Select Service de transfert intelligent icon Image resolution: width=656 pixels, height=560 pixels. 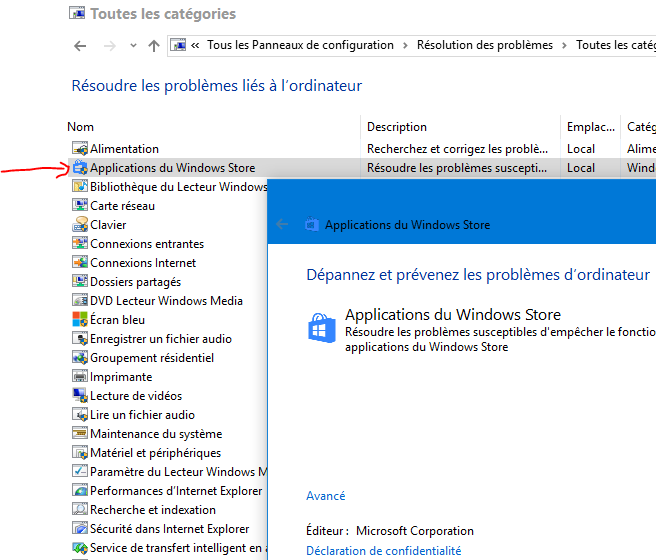80,547
